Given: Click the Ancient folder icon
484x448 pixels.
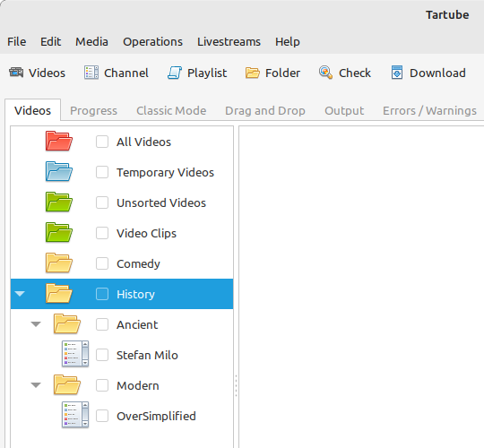Looking at the screenshot, I should pyautogui.click(x=67, y=324).
